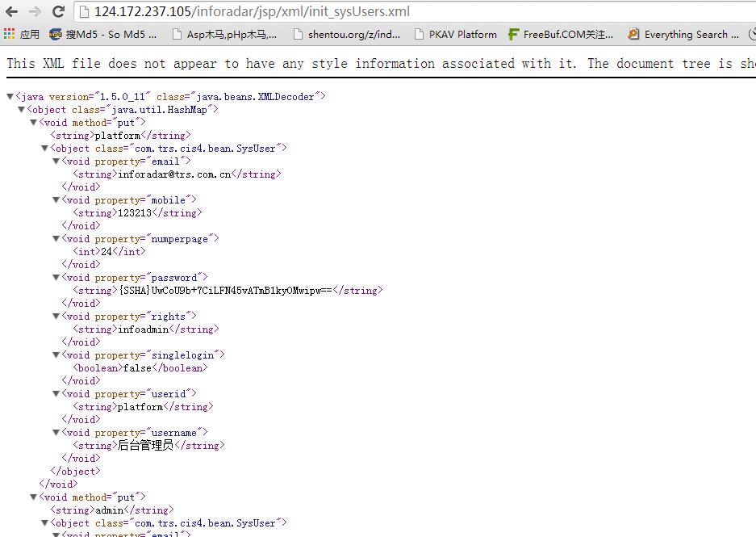Focus the address bar URL field
The image size is (756, 537).
coord(415,11)
